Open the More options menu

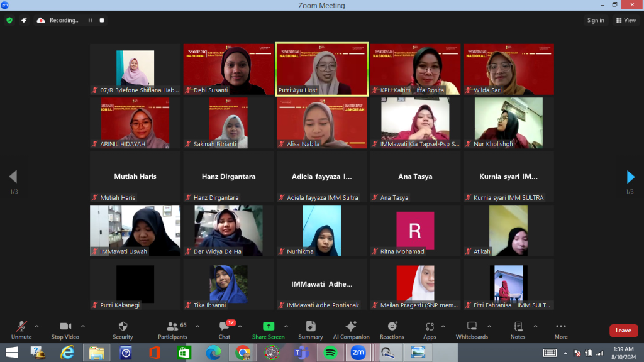point(560,330)
